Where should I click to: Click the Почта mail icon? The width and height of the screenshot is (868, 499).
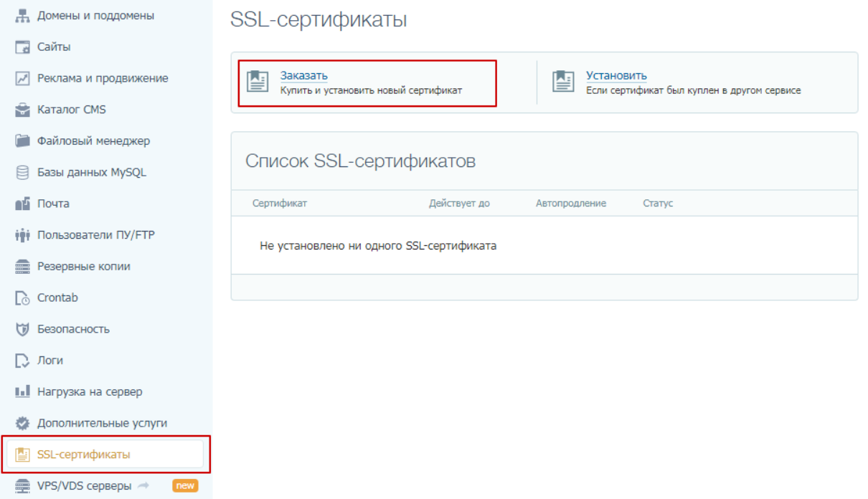click(22, 203)
